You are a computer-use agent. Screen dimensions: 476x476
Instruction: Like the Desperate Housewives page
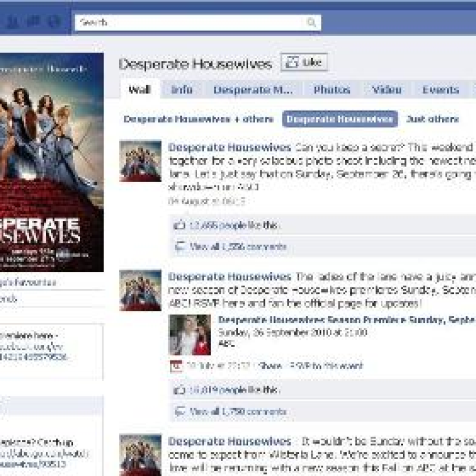[x=304, y=62]
